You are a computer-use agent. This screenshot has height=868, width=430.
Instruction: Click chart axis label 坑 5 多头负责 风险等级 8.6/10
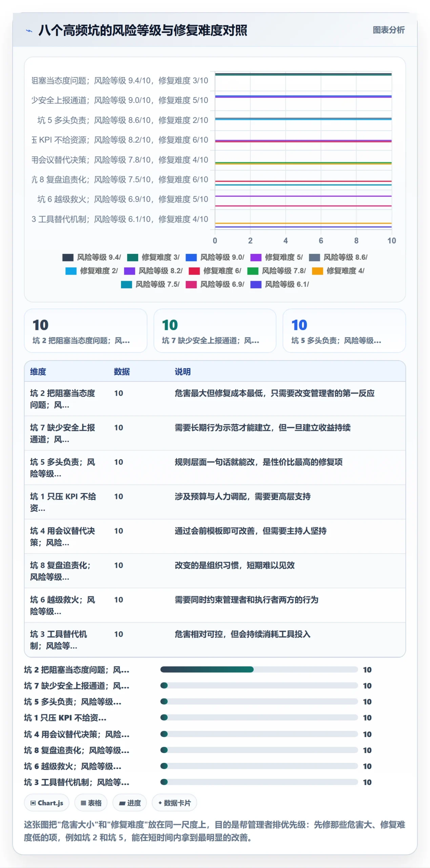(123, 120)
